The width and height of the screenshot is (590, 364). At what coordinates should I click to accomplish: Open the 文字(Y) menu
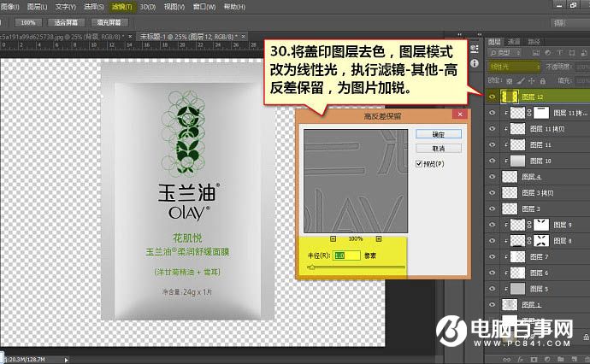point(66,7)
